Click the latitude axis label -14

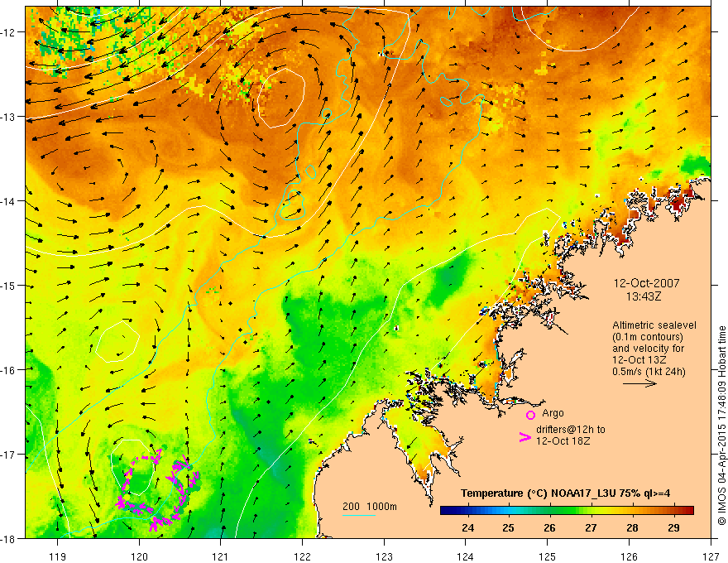(x=8, y=201)
